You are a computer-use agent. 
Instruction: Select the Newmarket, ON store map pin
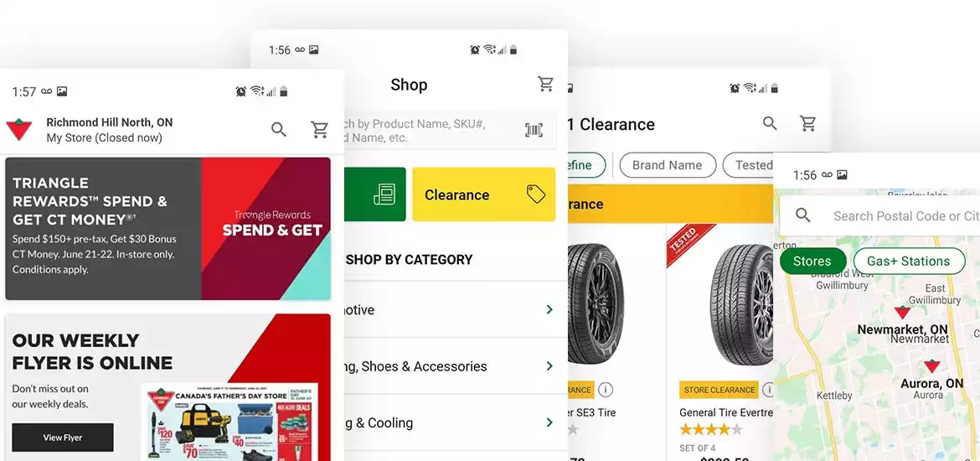click(x=902, y=312)
